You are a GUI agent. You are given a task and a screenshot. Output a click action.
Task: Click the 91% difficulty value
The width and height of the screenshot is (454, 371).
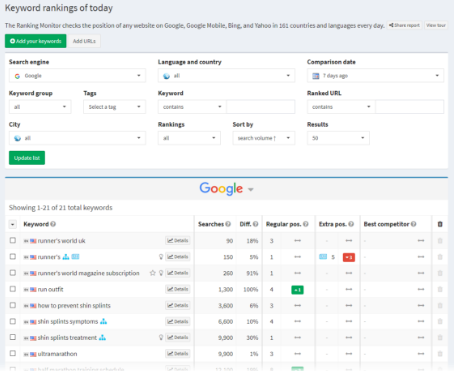click(252, 273)
